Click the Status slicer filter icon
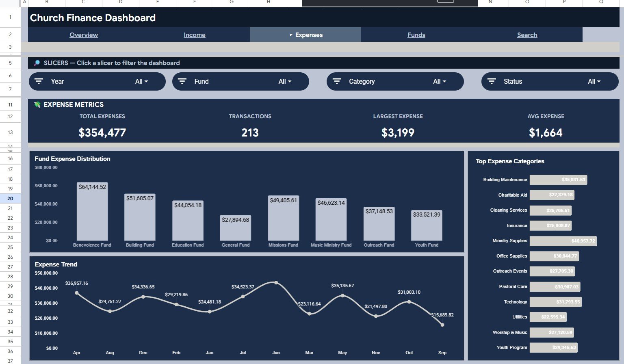The height and width of the screenshot is (364, 624). (492, 81)
